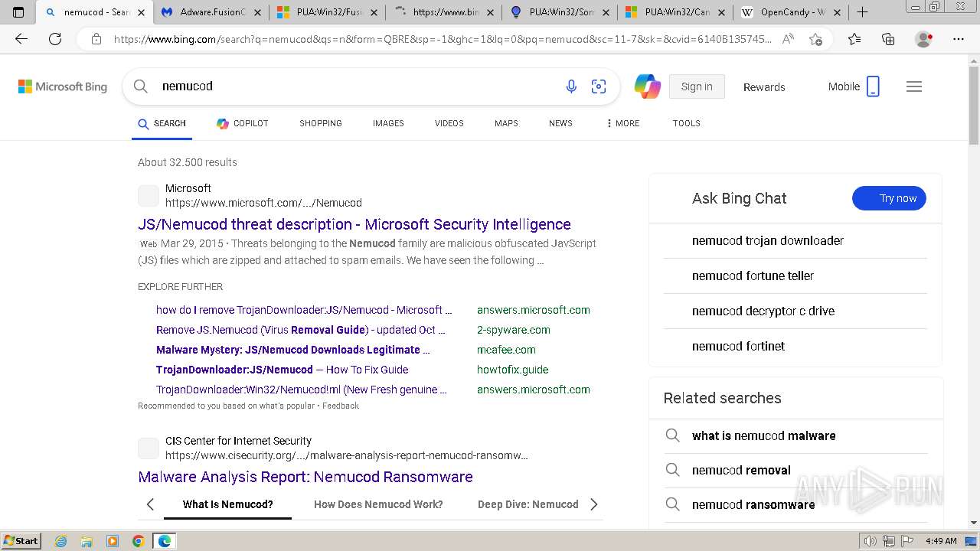Search 'what is nemucod malware' related
The image size is (980, 551).
click(x=764, y=435)
